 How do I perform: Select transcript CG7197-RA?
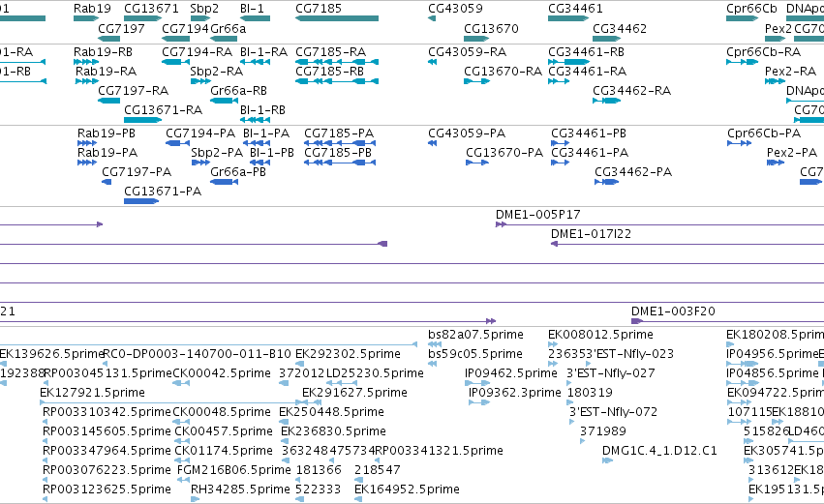[108, 101]
